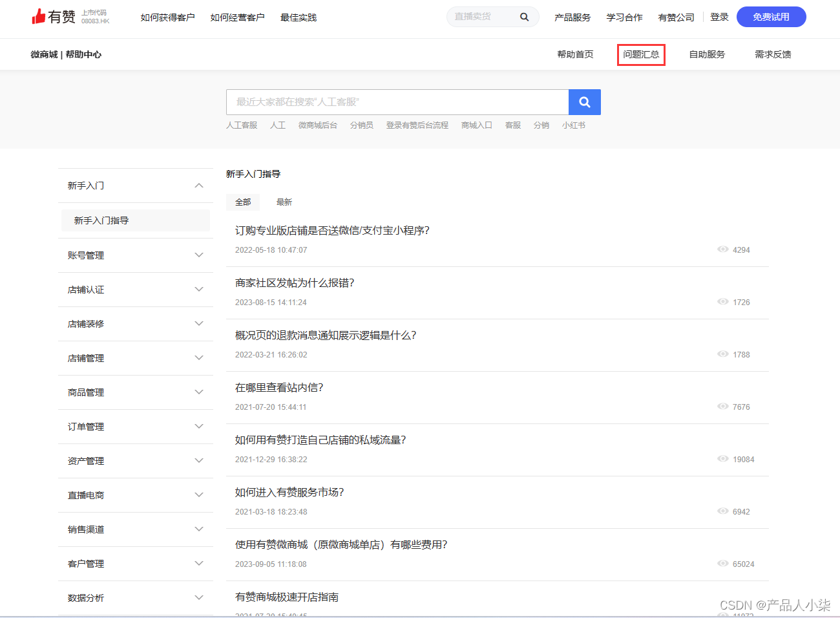Open the 如何获得客户 menu
The image size is (840, 618).
pos(168,17)
